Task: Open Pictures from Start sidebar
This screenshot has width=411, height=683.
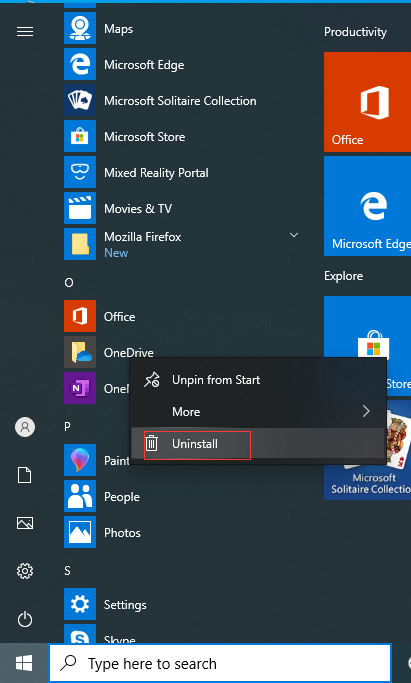Action: tap(25, 523)
